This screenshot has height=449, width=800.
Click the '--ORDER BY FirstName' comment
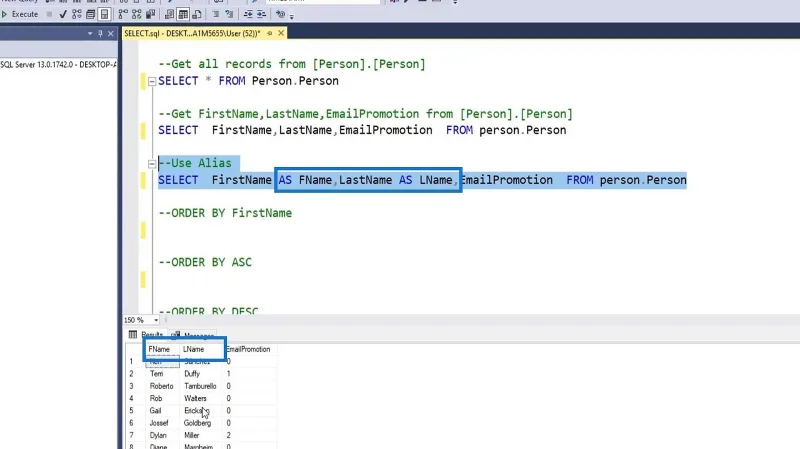click(225, 213)
